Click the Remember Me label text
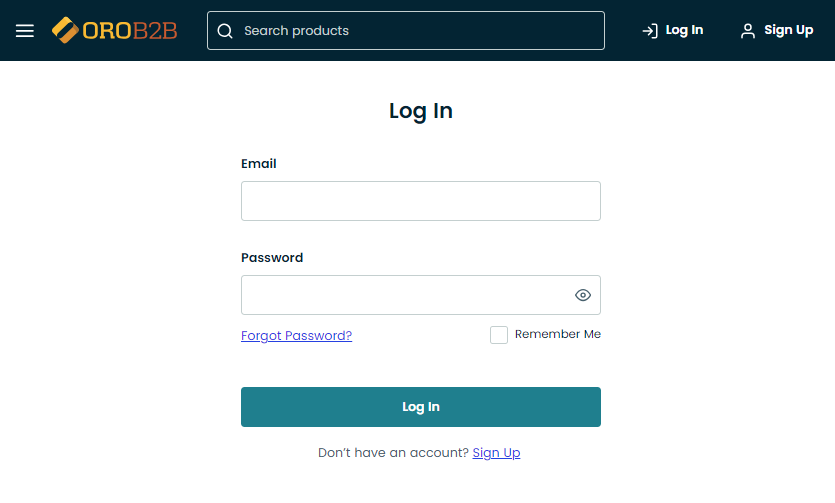 557,334
